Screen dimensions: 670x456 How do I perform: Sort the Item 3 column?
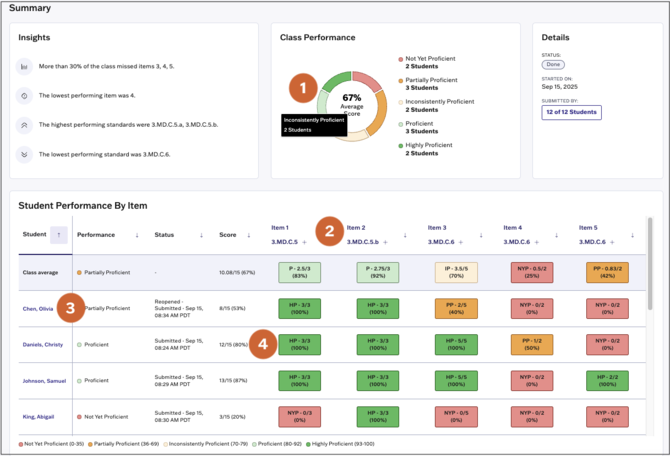(481, 235)
